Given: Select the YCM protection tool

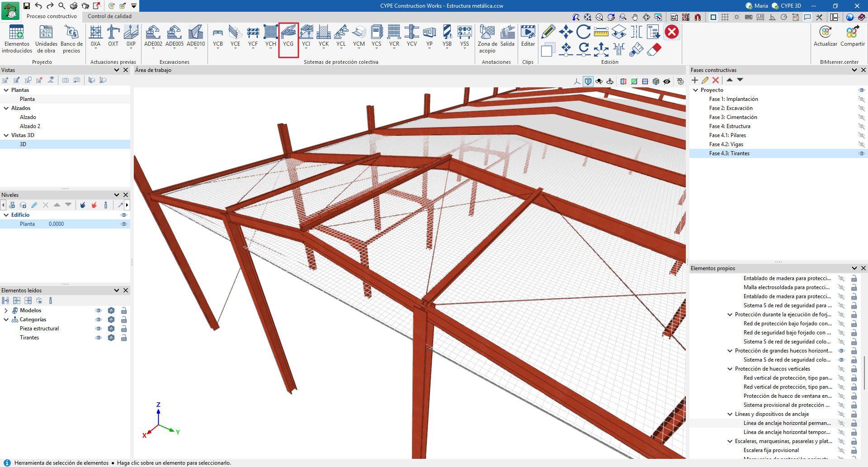Looking at the screenshot, I should click(x=359, y=36).
